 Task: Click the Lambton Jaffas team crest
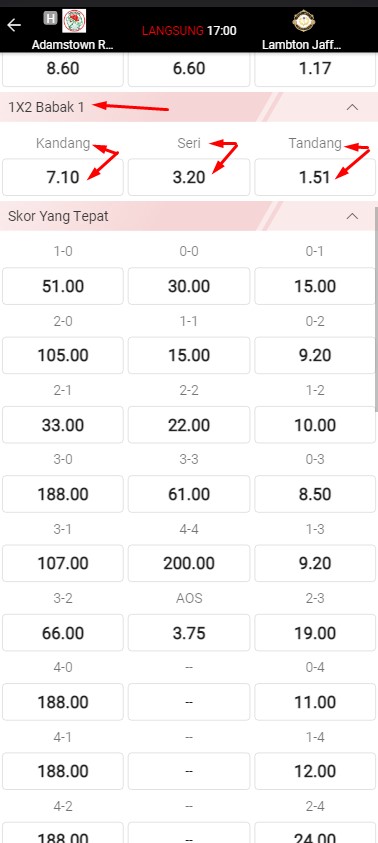point(304,22)
